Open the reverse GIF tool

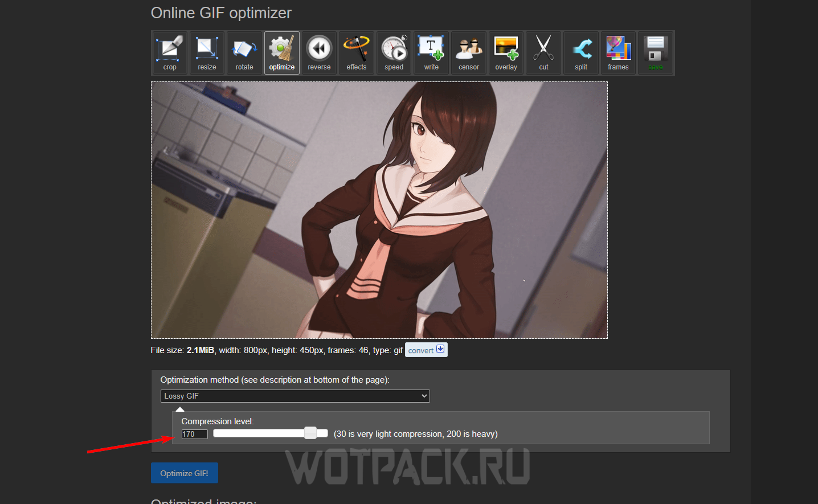[x=319, y=53]
